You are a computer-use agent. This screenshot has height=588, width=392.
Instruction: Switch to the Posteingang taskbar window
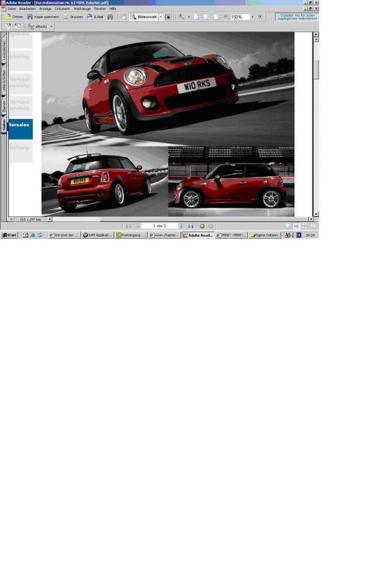click(131, 235)
